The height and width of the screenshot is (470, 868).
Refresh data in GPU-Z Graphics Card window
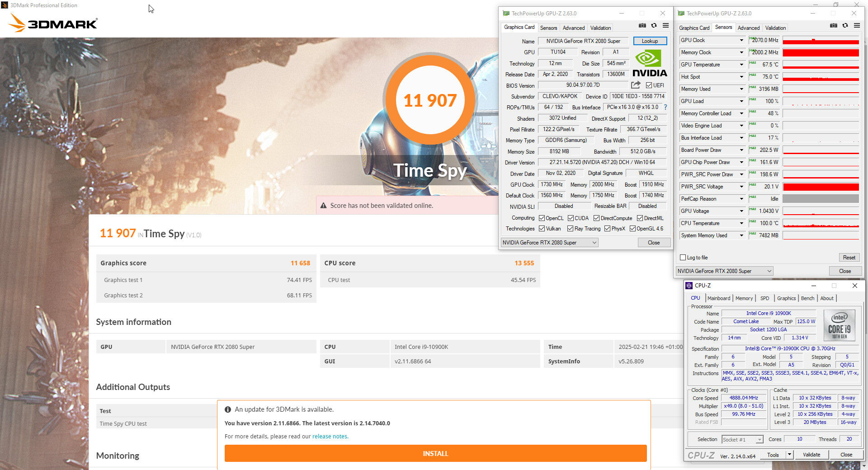pos(654,26)
